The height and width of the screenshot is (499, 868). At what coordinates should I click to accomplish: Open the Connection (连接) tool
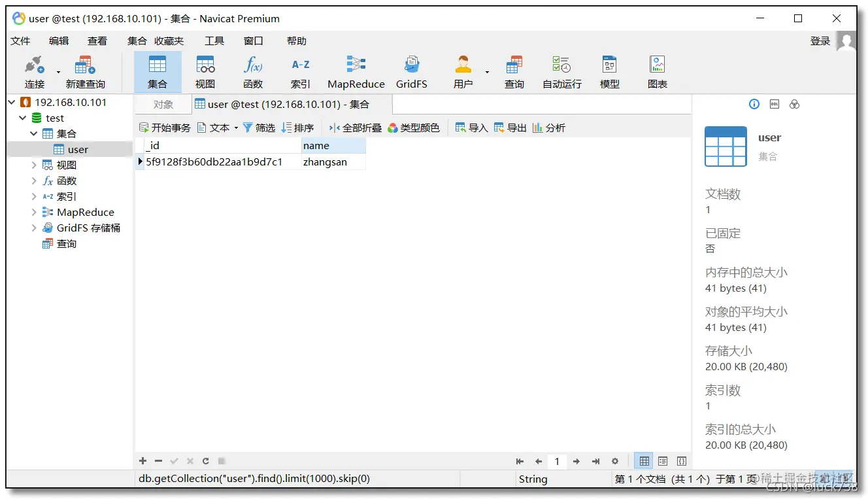(35, 72)
